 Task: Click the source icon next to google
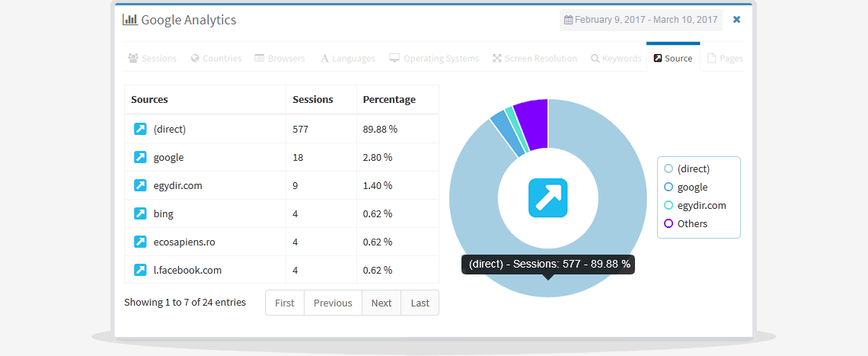pyautogui.click(x=140, y=157)
